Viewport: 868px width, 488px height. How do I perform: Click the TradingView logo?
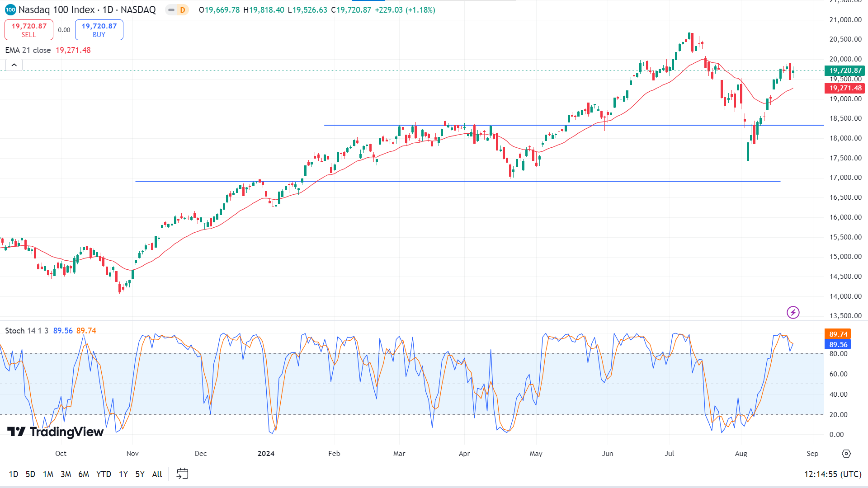coord(56,432)
